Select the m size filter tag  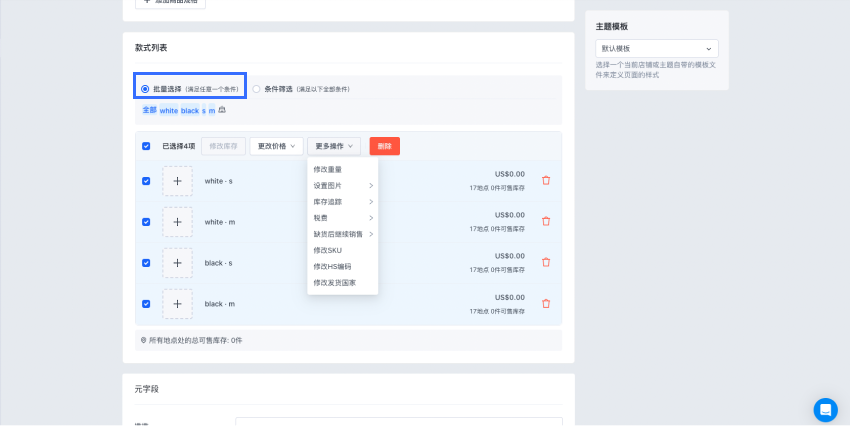(x=212, y=111)
